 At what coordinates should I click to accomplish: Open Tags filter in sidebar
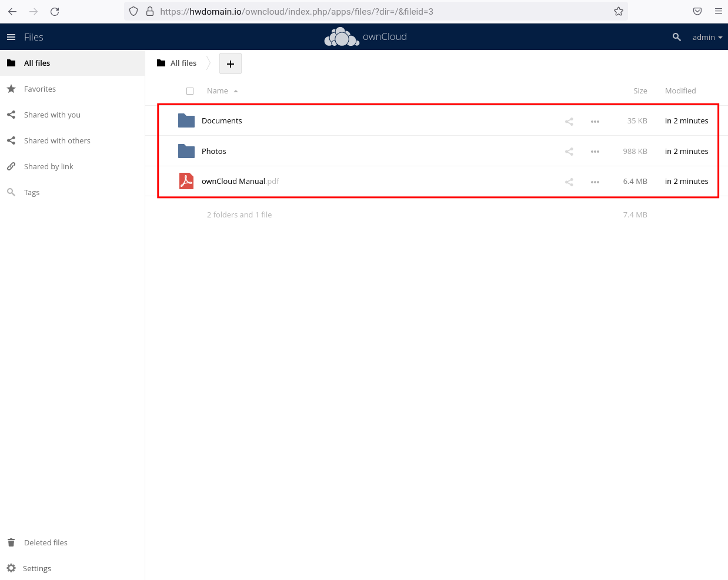(72, 192)
